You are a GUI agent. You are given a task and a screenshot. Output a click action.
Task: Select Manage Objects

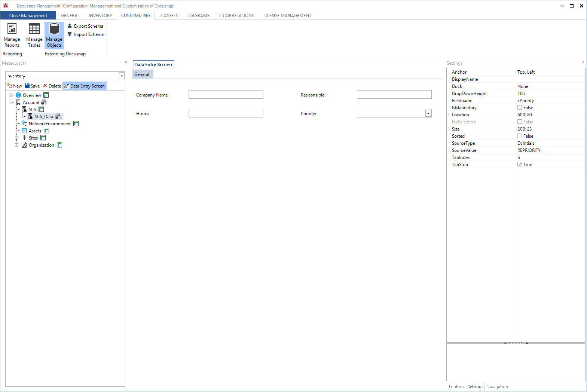click(x=54, y=36)
